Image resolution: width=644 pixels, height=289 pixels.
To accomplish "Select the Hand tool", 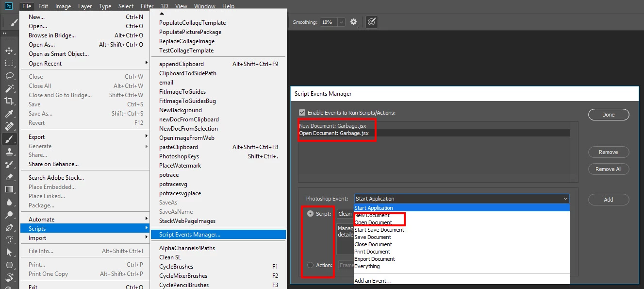I will pos(9,278).
